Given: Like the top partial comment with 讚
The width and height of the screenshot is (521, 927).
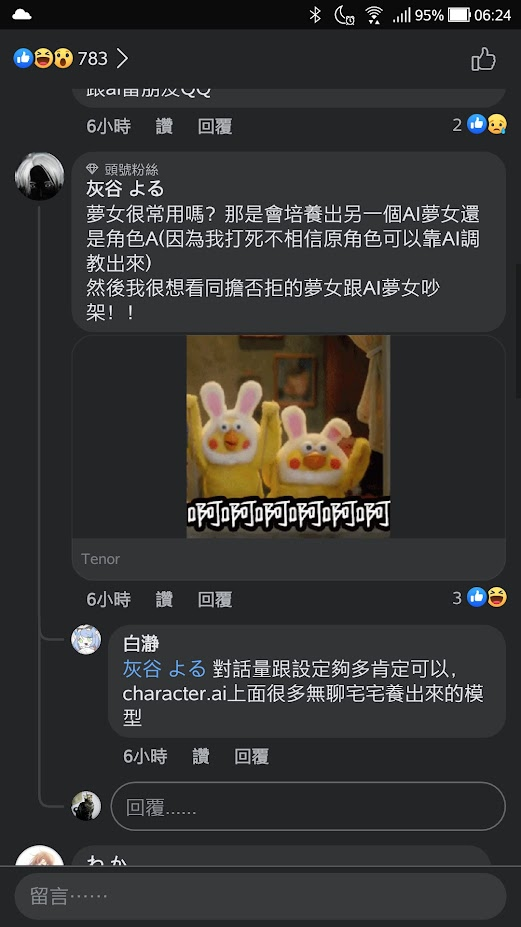Looking at the screenshot, I should coord(164,126).
